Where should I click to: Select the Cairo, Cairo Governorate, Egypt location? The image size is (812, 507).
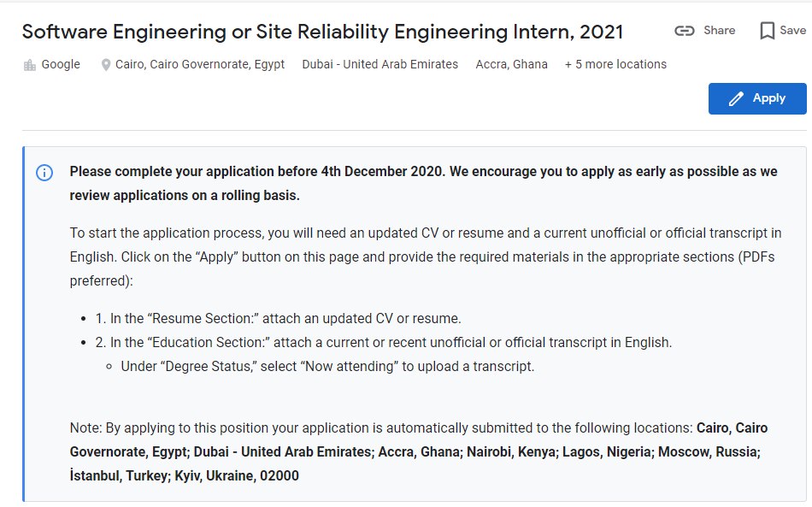point(200,64)
